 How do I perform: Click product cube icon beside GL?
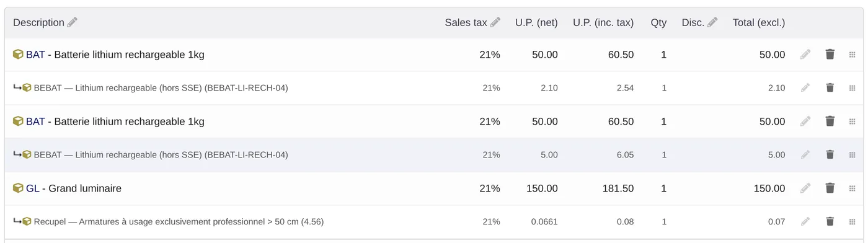18,188
